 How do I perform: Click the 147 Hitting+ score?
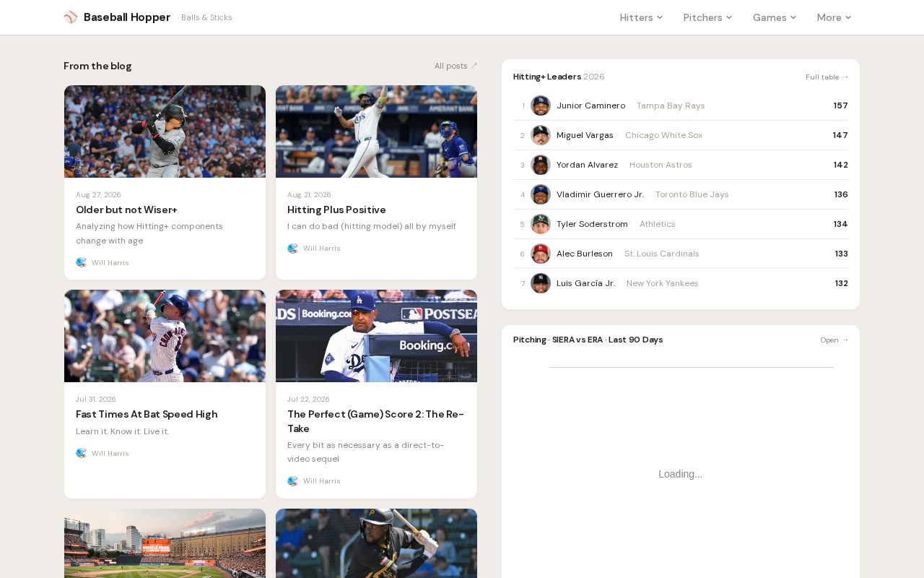(840, 135)
